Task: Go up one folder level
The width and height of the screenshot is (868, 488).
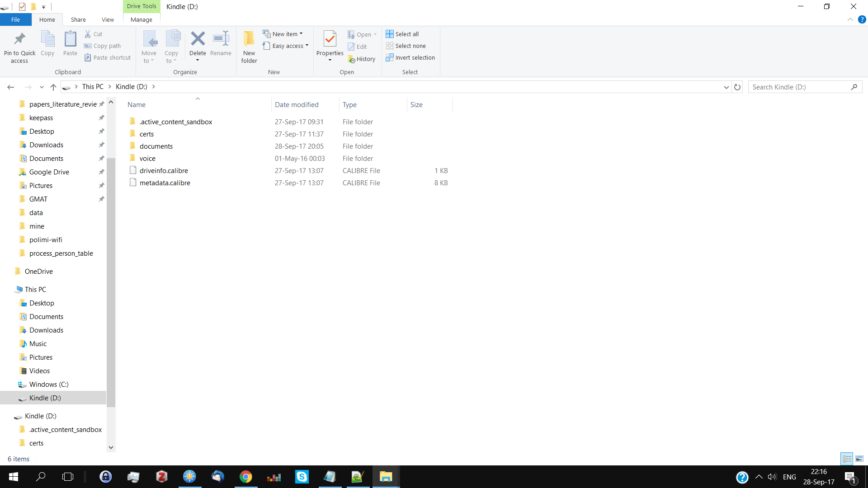Action: tap(53, 87)
